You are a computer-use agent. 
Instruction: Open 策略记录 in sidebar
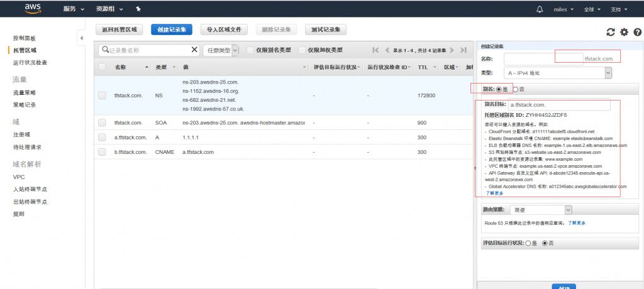tap(25, 105)
